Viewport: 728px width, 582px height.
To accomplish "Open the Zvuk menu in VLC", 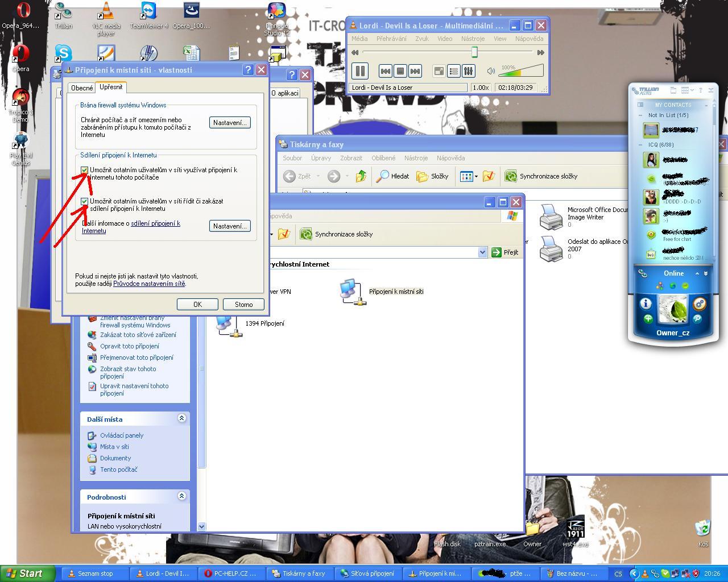I will coord(422,39).
